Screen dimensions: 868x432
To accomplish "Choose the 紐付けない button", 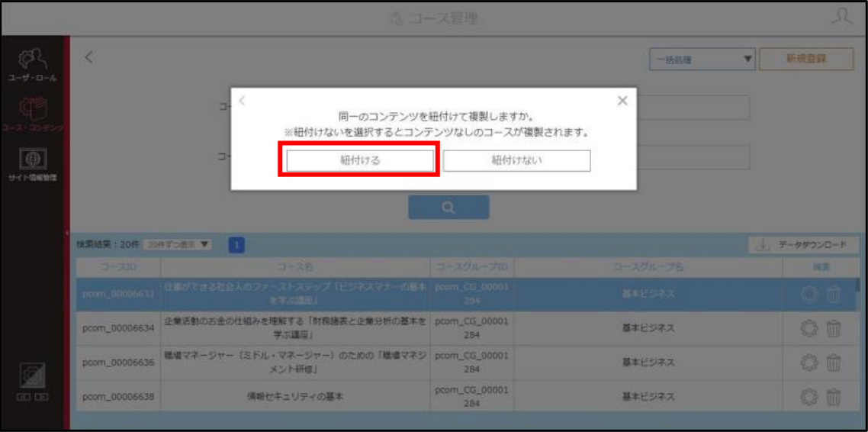I will (516, 160).
